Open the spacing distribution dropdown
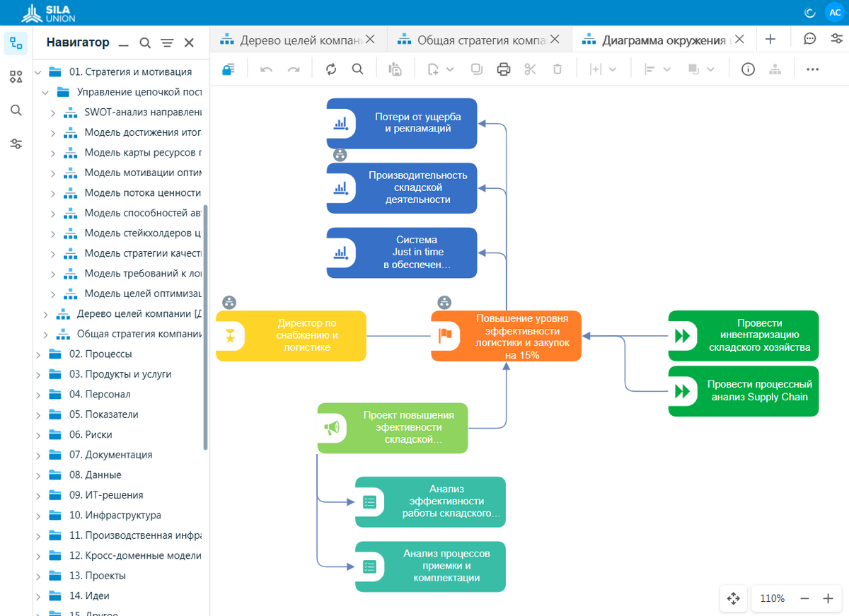 point(603,69)
